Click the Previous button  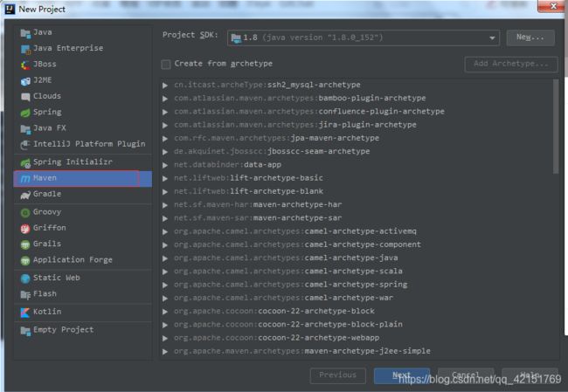pyautogui.click(x=337, y=375)
